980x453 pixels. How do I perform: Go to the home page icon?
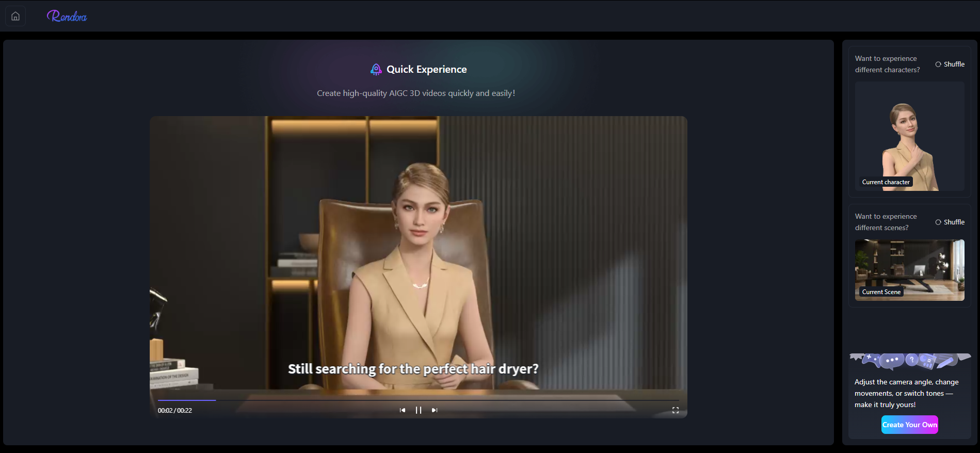[x=15, y=16]
